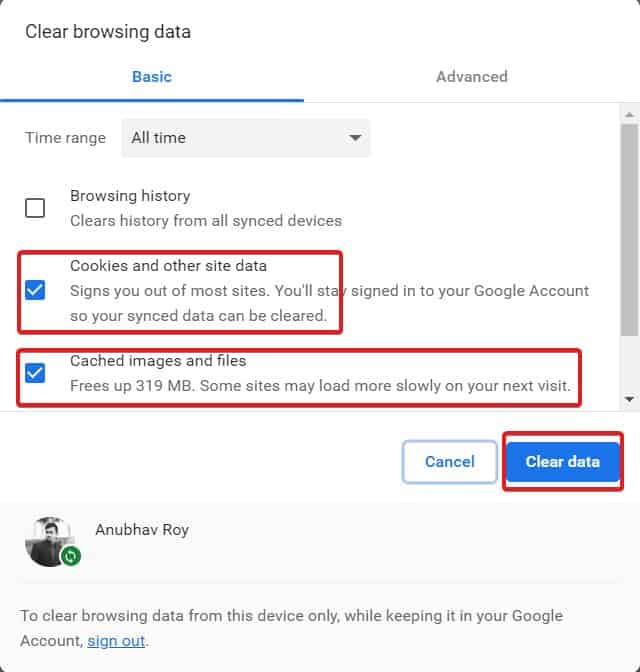640x672 pixels.
Task: Uncheck Cookies and other site data
Action: (x=35, y=291)
